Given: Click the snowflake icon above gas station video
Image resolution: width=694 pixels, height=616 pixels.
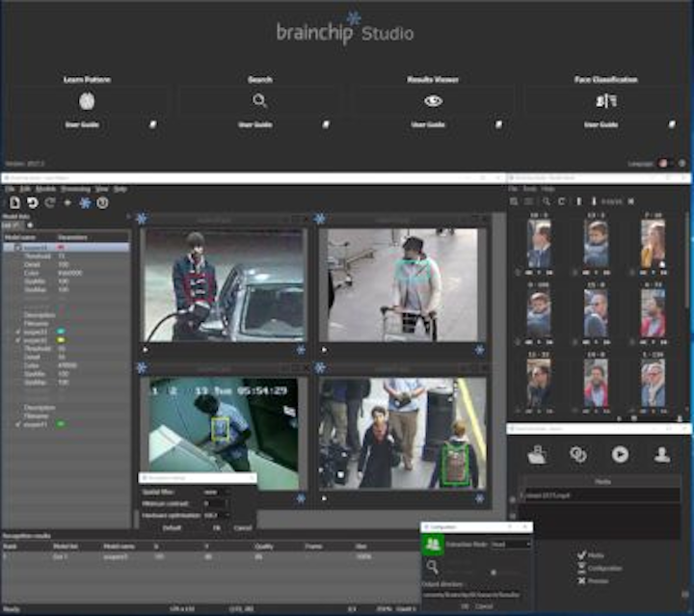Looking at the screenshot, I should coord(142,219).
